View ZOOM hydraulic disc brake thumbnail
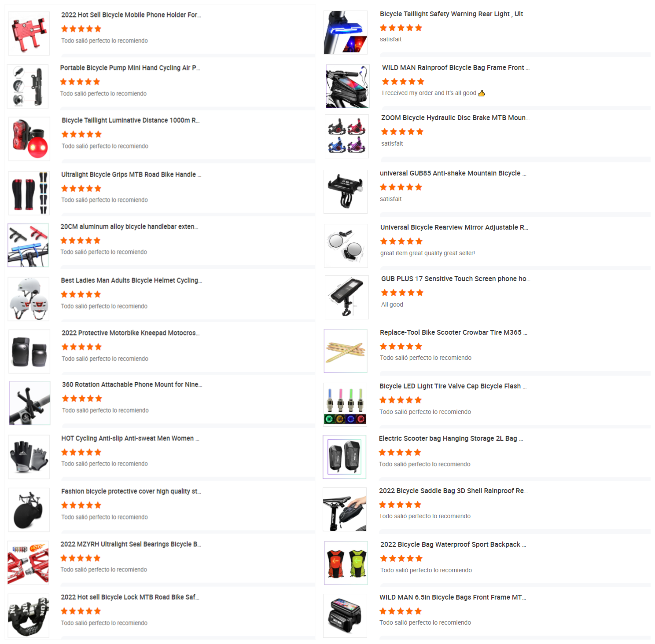Viewport: 655px width, 644px height. tap(347, 136)
